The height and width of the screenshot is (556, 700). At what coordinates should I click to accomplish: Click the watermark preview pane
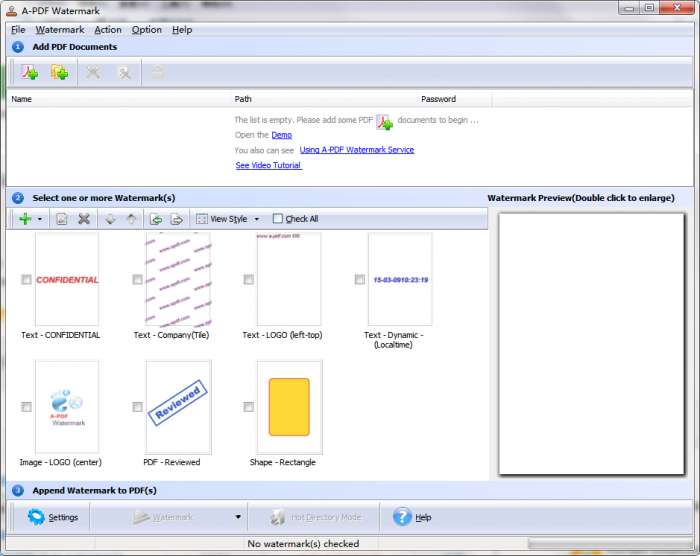pos(592,343)
